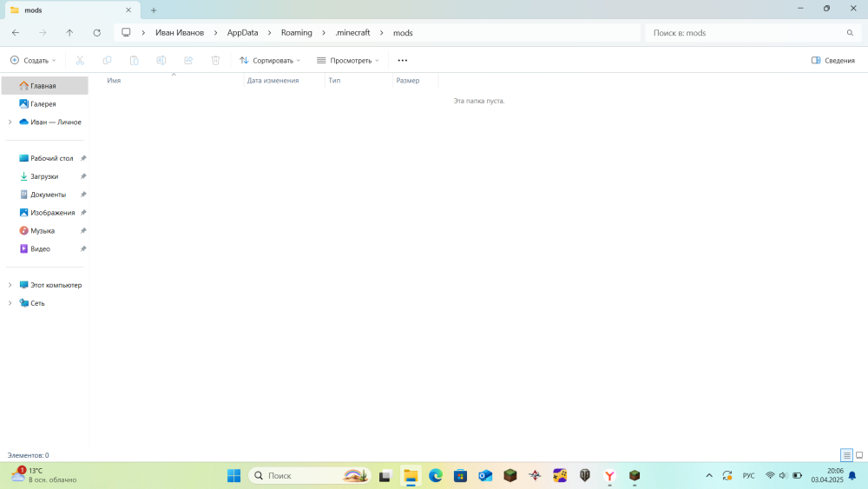Switch to details list view icon

click(x=846, y=455)
